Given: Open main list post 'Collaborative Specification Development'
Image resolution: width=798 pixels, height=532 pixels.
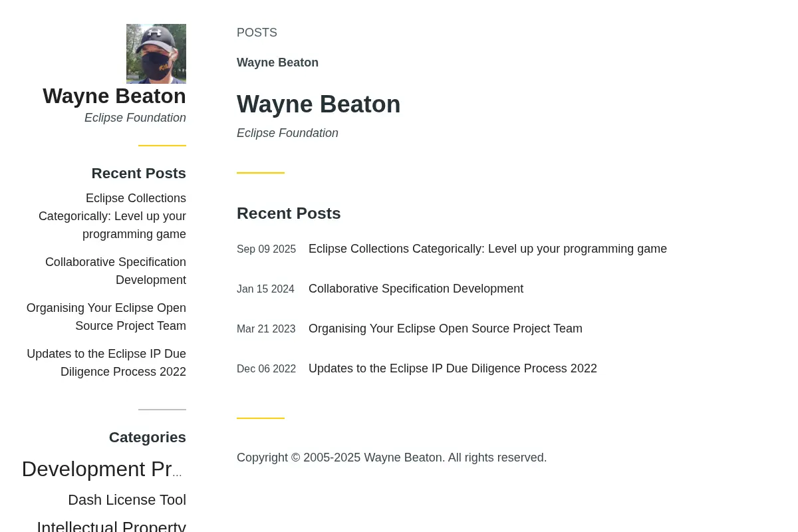Looking at the screenshot, I should [x=416, y=289].
